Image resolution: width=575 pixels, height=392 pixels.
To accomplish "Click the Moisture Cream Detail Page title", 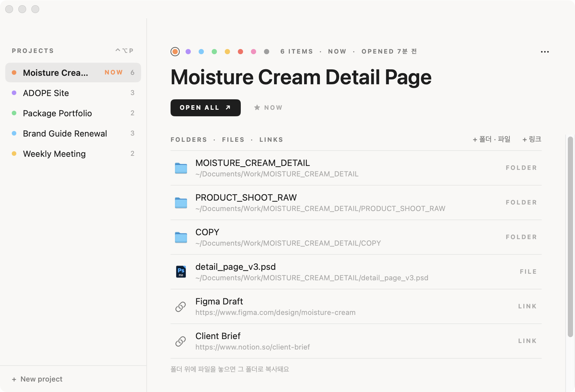I will pos(301,77).
